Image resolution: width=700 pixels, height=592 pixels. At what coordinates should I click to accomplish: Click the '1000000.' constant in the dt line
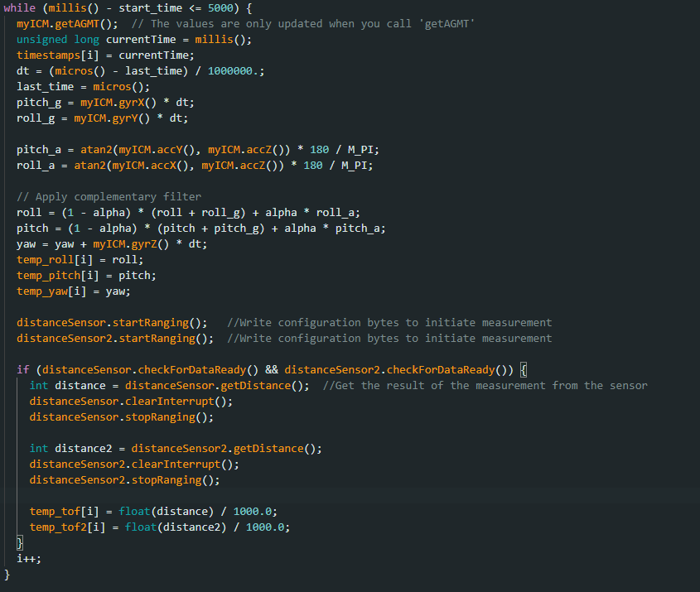[x=233, y=71]
